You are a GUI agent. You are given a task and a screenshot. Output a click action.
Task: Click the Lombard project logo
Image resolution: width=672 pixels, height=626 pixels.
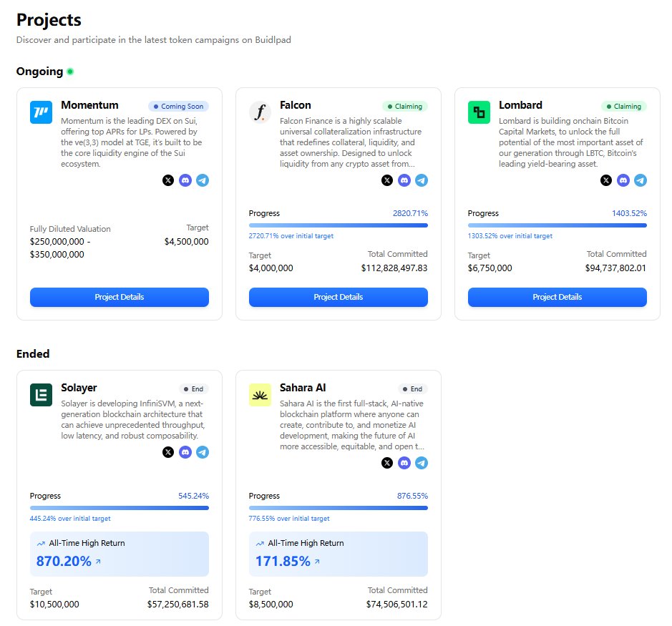479,112
